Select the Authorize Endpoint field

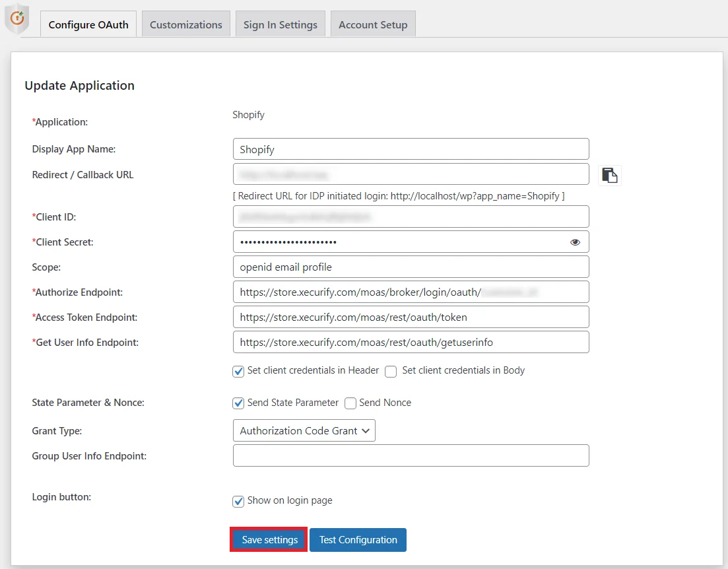[x=411, y=292]
